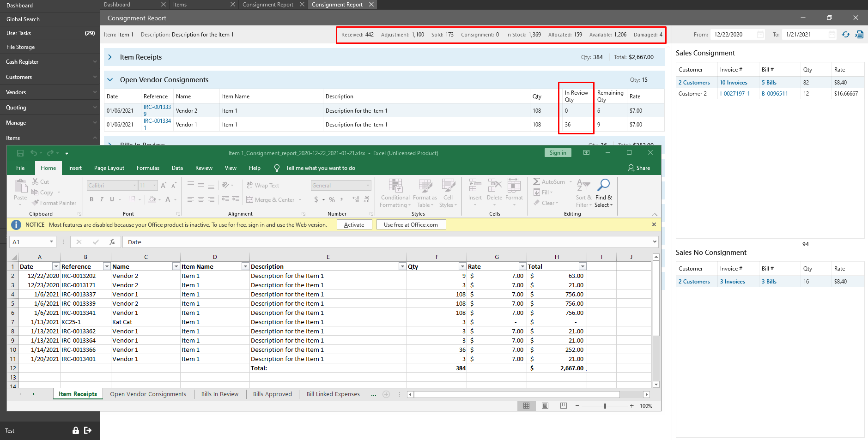The image size is (868, 440).
Task: Expand the Item Receipts section
Action: coord(110,57)
